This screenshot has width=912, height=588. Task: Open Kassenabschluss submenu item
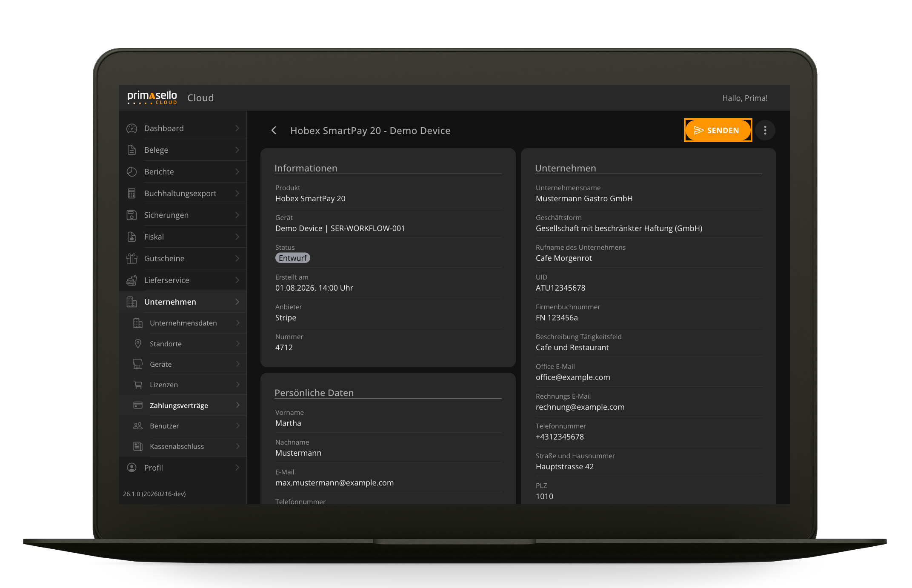pos(183,446)
